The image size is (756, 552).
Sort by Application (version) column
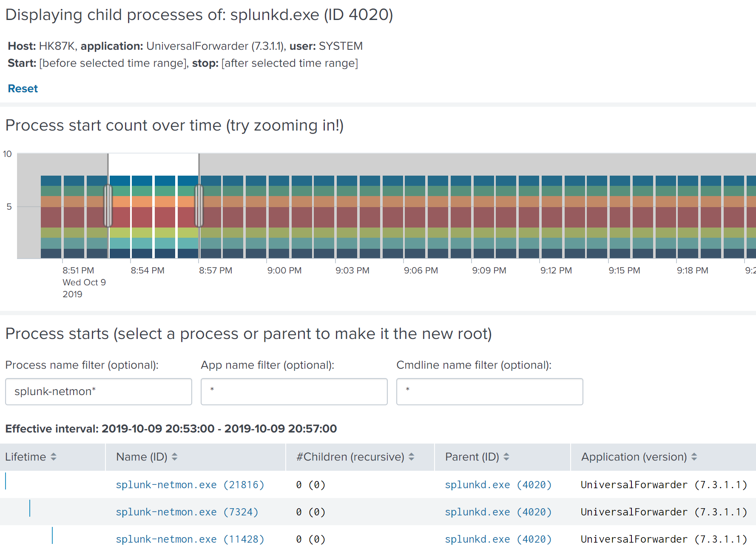click(x=639, y=457)
